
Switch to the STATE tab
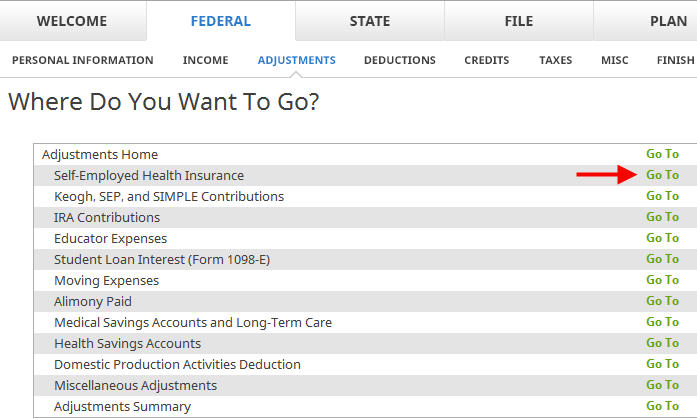coord(369,21)
